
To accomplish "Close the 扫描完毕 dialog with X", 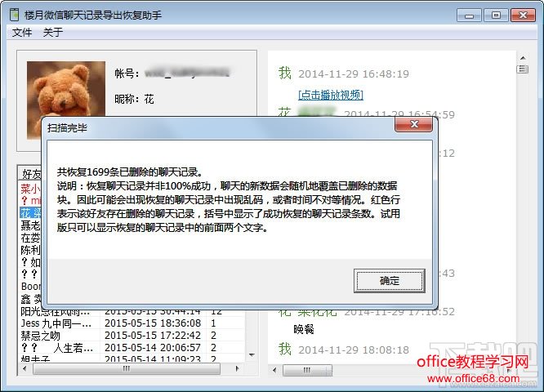I will (414, 124).
